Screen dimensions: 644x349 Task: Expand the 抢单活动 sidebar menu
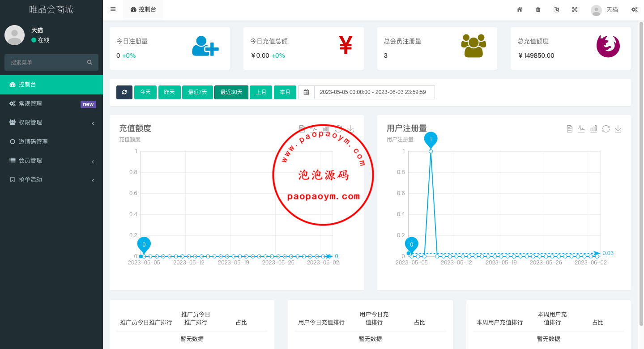click(51, 180)
